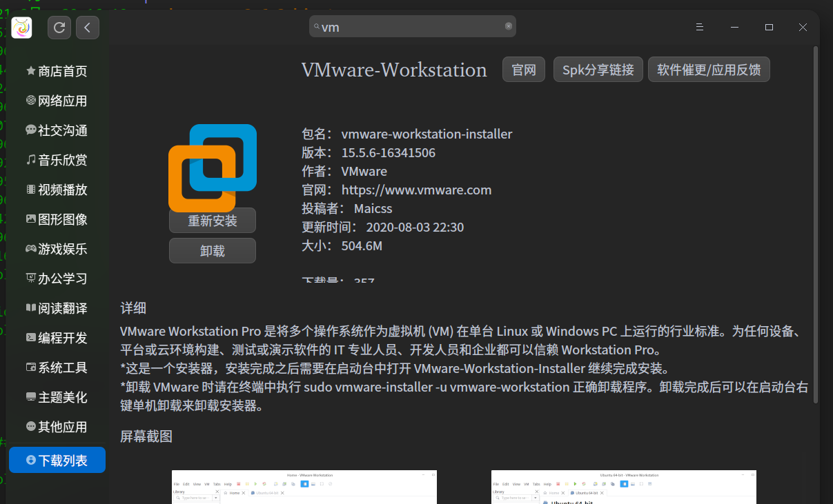This screenshot has width=833, height=504.
Task: Click the 重新安装 reinstall button
Action: pyautogui.click(x=213, y=221)
